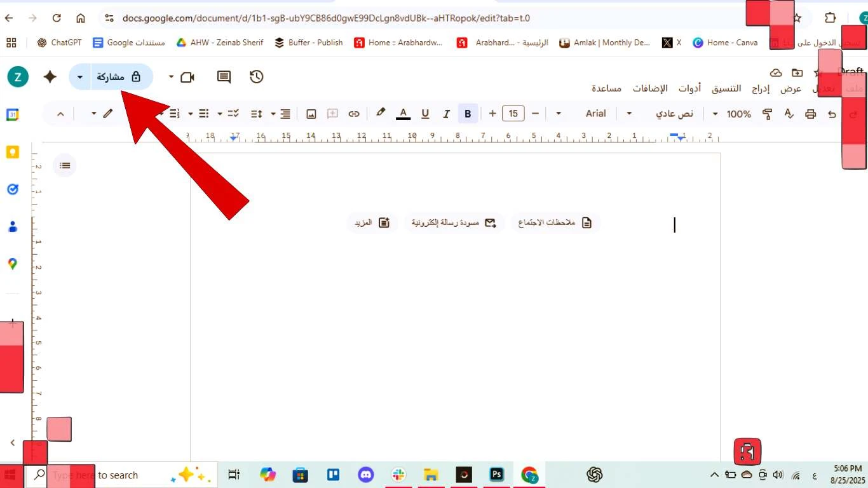Click the مشاركة share button
The width and height of the screenshot is (868, 488).
122,77
